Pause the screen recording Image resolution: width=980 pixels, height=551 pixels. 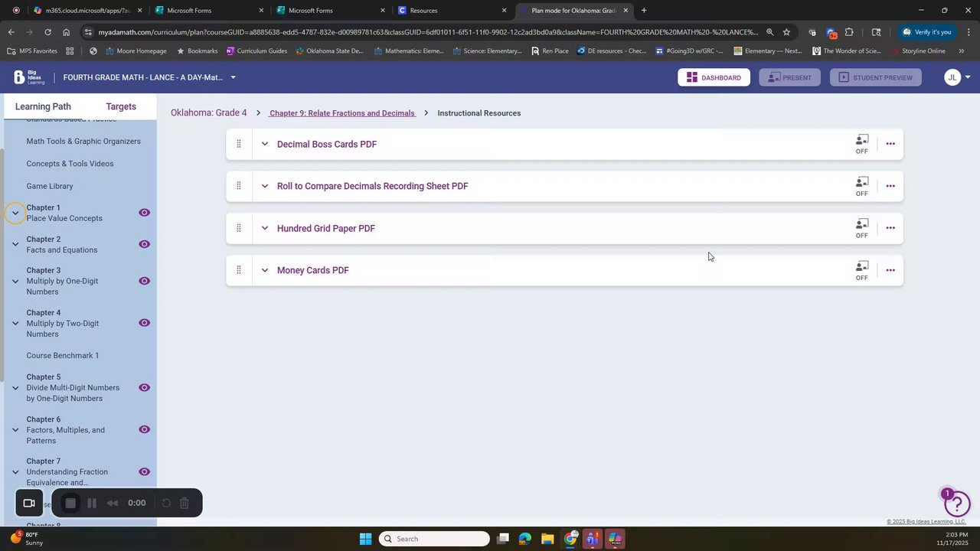click(x=92, y=503)
